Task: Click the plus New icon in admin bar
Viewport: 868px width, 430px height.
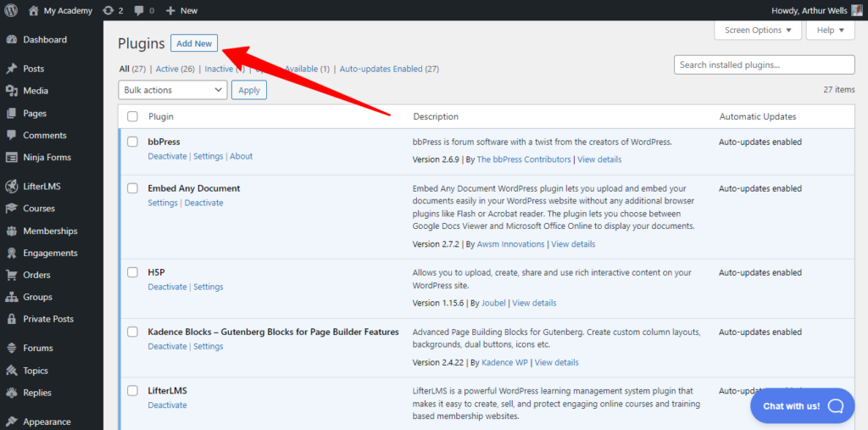Action: point(170,10)
